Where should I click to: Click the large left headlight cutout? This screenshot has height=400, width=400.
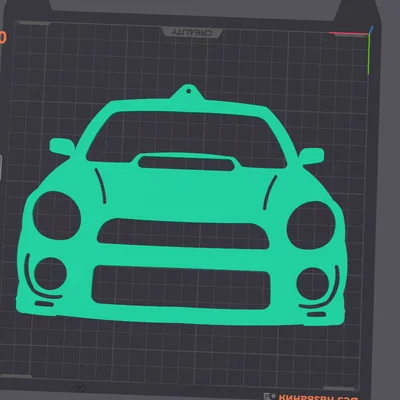(57, 215)
